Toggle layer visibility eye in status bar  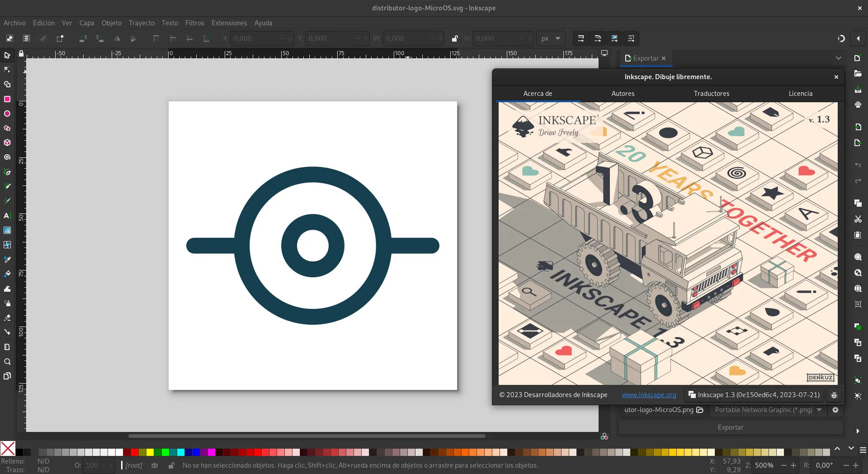point(155,465)
